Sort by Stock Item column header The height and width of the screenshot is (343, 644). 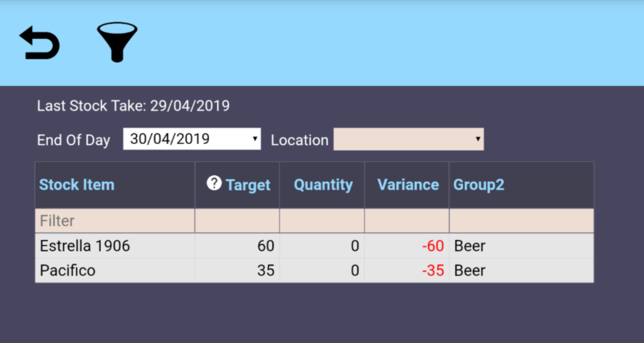77,185
